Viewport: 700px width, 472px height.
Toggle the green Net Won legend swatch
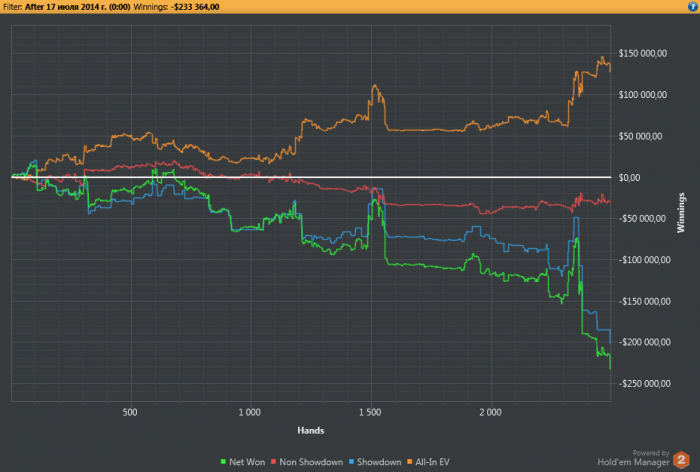click(x=223, y=462)
